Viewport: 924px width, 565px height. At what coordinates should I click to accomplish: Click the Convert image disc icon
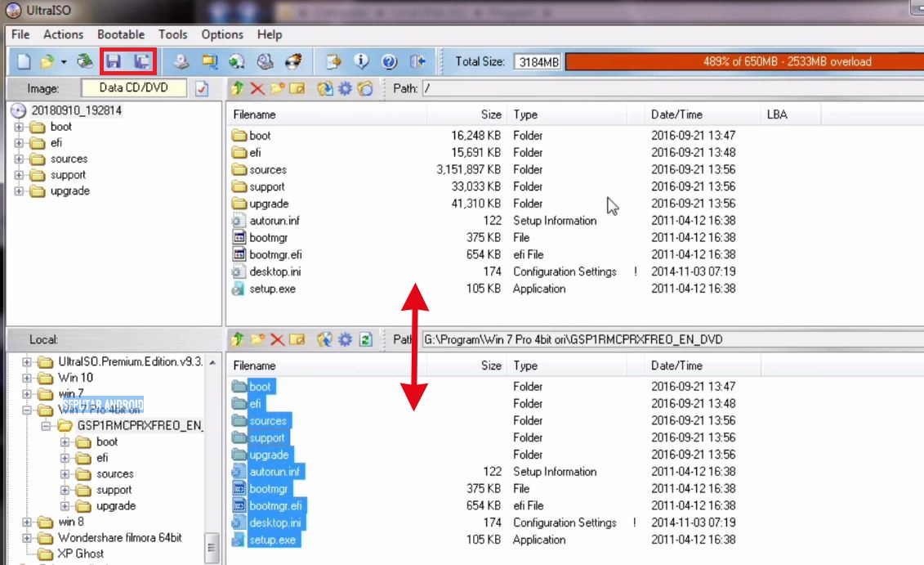(x=237, y=61)
